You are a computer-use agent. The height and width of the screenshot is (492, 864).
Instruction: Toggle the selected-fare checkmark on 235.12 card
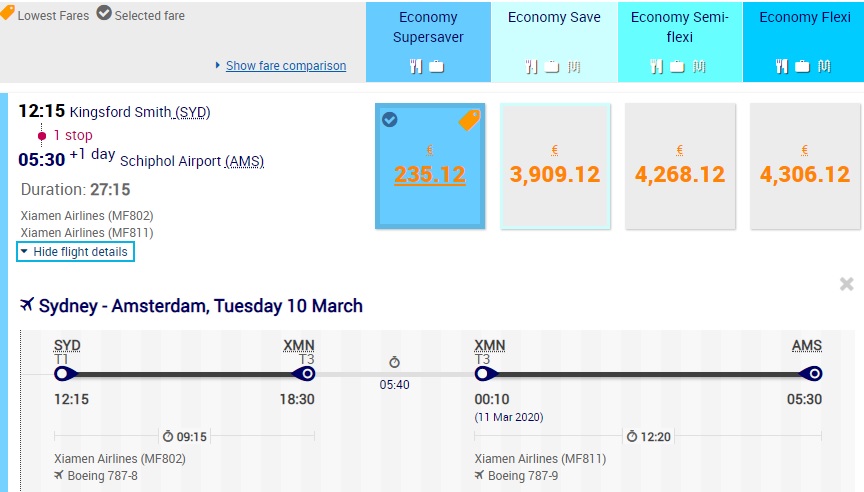pyautogui.click(x=390, y=120)
